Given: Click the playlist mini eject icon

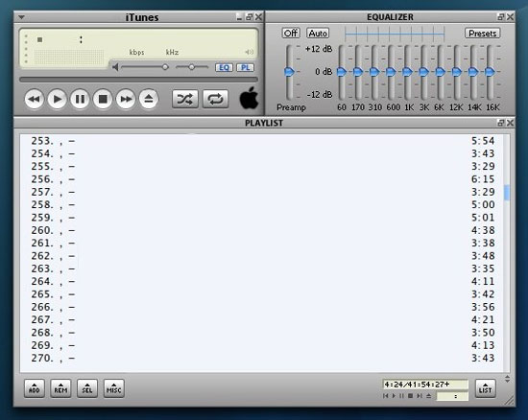Looking at the screenshot, I should (x=428, y=396).
